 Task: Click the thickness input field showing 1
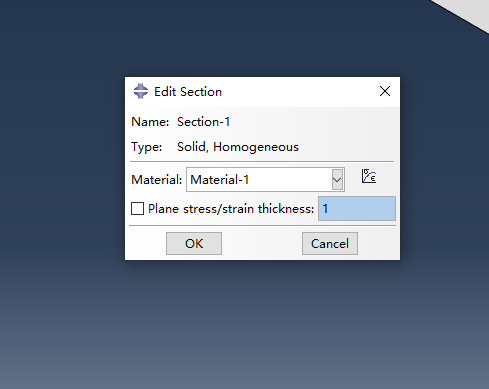point(357,209)
